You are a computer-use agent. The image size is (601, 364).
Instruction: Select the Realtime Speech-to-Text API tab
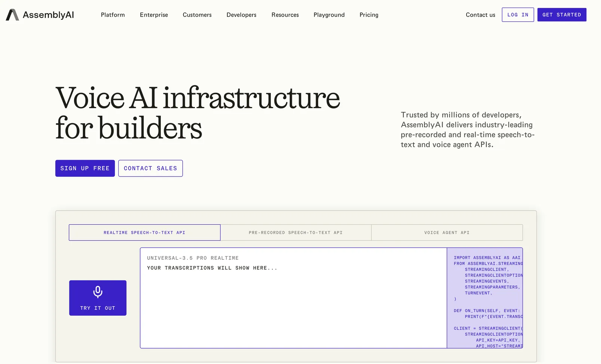click(x=145, y=233)
